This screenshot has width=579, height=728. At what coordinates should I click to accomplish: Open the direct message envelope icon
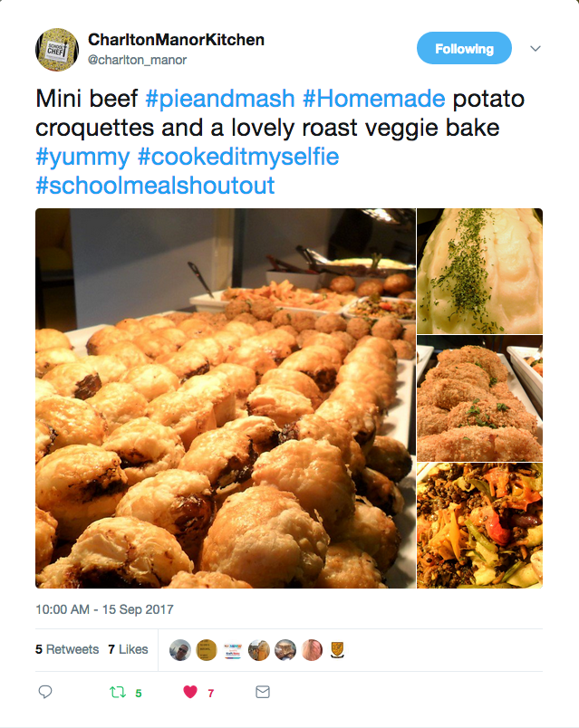point(263,692)
